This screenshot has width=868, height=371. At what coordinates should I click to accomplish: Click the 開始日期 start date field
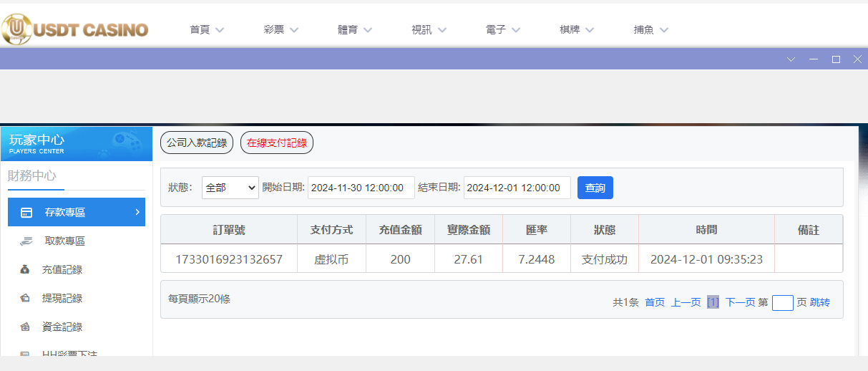coord(361,188)
